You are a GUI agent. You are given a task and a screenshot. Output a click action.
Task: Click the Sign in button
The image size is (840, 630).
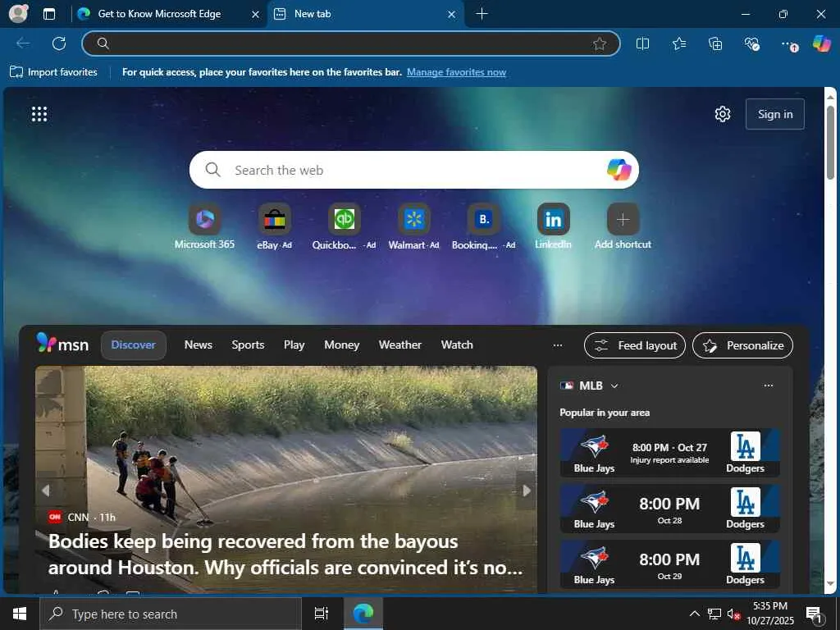[x=774, y=113]
